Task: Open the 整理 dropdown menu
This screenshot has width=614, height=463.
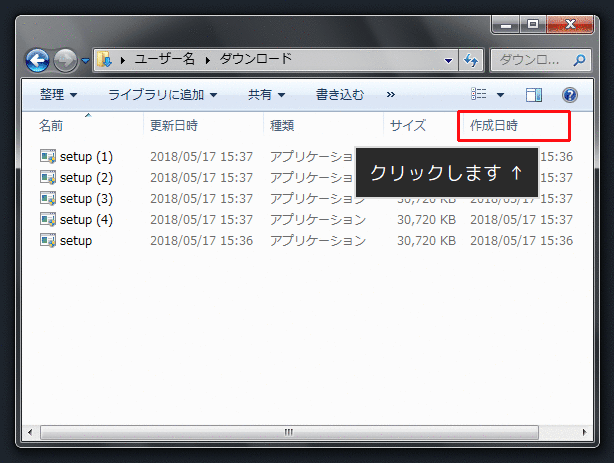Action: tap(58, 95)
